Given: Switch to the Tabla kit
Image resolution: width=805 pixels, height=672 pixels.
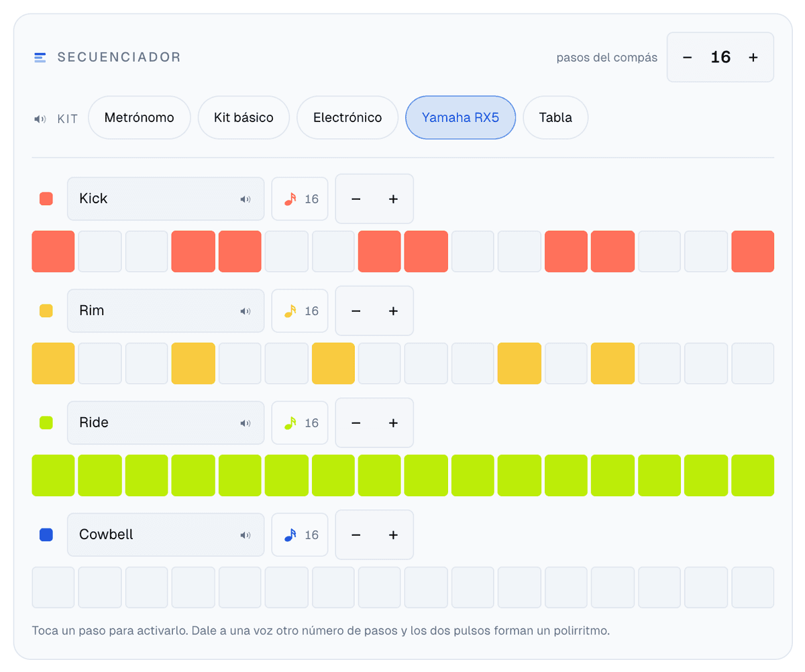Looking at the screenshot, I should 555,118.
